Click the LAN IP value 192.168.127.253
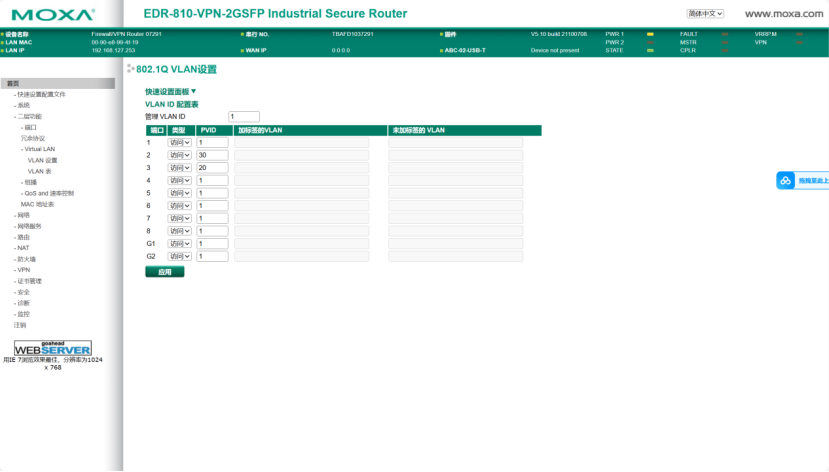829x472 pixels. pyautogui.click(x=113, y=51)
